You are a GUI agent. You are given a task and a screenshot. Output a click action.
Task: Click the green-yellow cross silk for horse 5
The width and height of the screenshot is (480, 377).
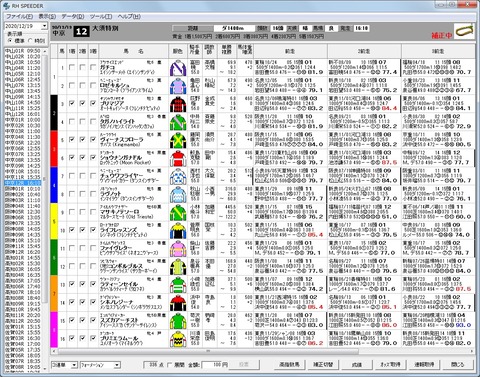pyautogui.click(x=178, y=140)
